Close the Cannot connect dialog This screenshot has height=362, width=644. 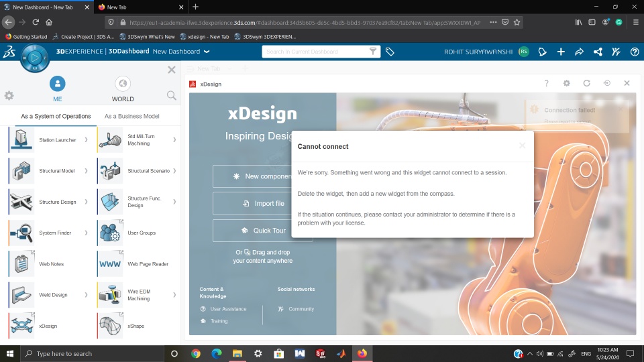tap(522, 145)
